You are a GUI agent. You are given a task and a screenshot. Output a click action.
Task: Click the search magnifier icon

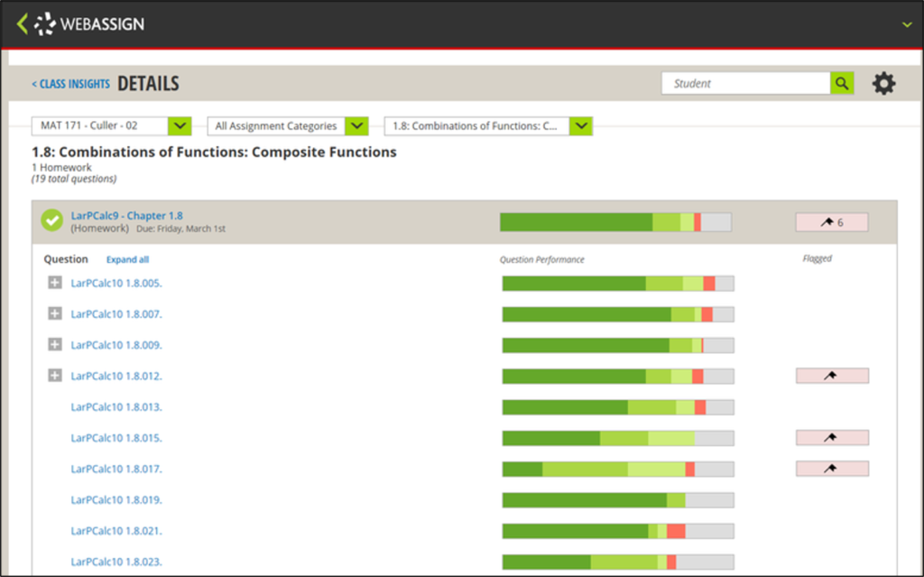point(841,82)
